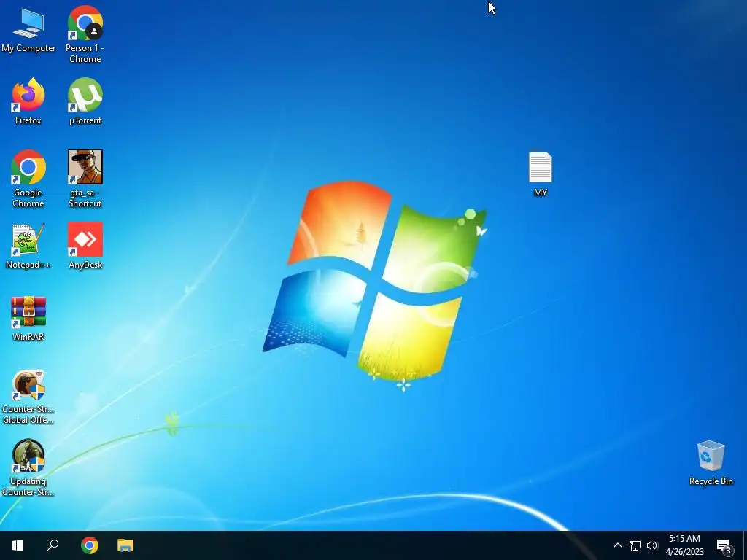This screenshot has height=560, width=747.
Task: Click the Show desktop strip at the end of the taskbar
Action: (745, 545)
